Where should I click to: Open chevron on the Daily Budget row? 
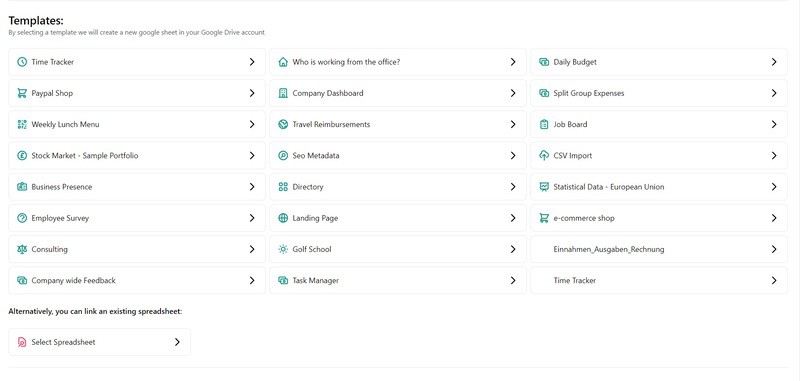(x=774, y=62)
